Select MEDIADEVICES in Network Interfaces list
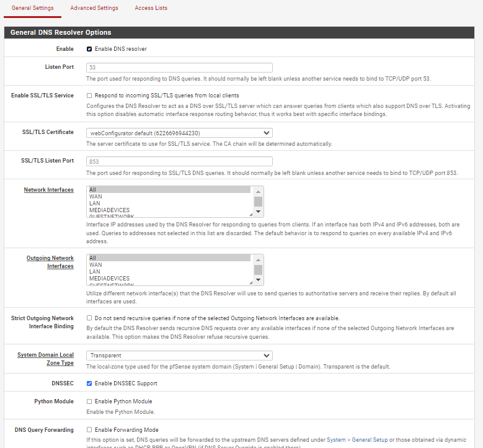483x448 pixels. (169, 210)
